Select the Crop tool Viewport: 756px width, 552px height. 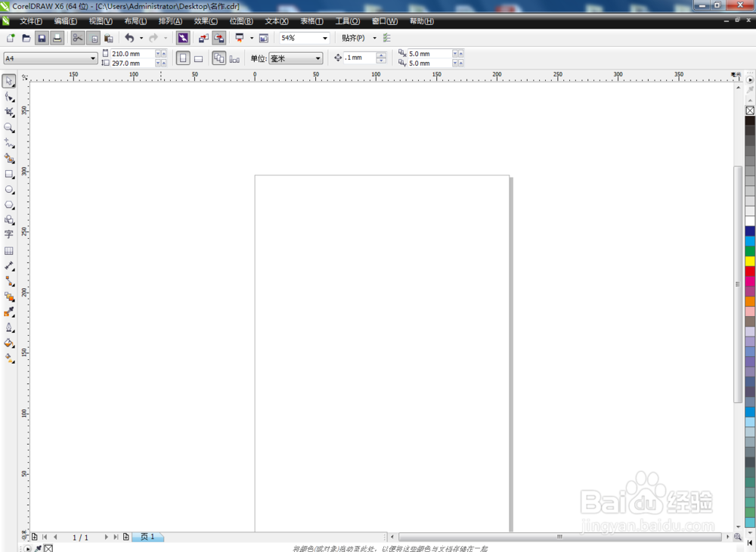(x=9, y=113)
